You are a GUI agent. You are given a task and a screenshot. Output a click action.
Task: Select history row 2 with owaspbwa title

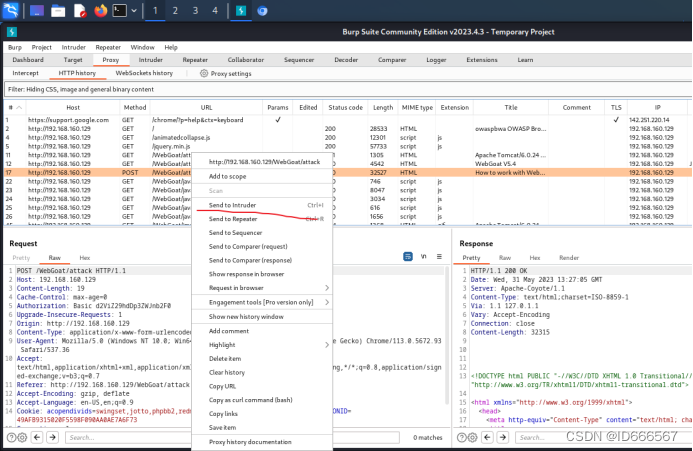click(x=348, y=129)
